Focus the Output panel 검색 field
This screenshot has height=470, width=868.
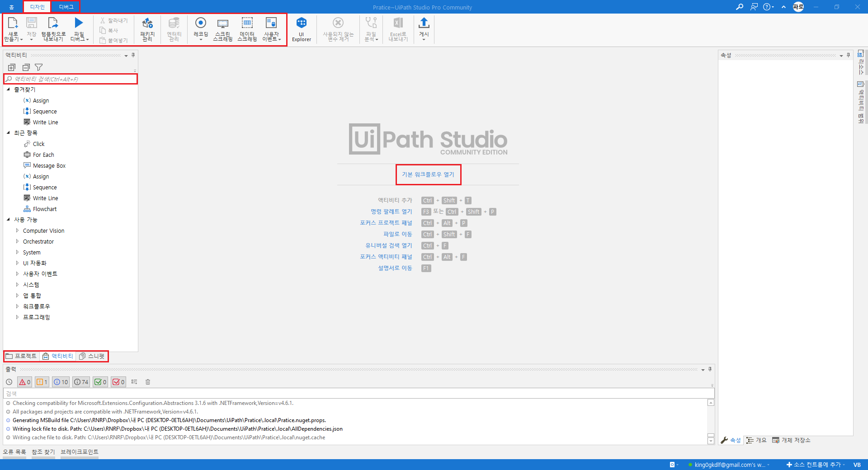coord(359,394)
